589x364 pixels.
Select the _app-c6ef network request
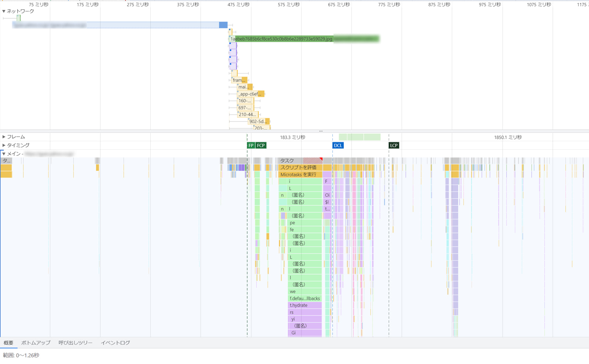(250, 94)
